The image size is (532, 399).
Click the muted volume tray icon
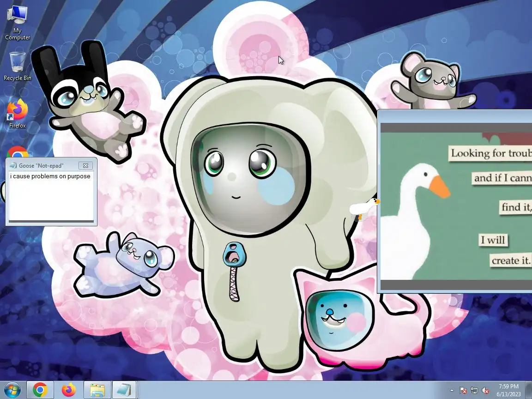(485, 391)
